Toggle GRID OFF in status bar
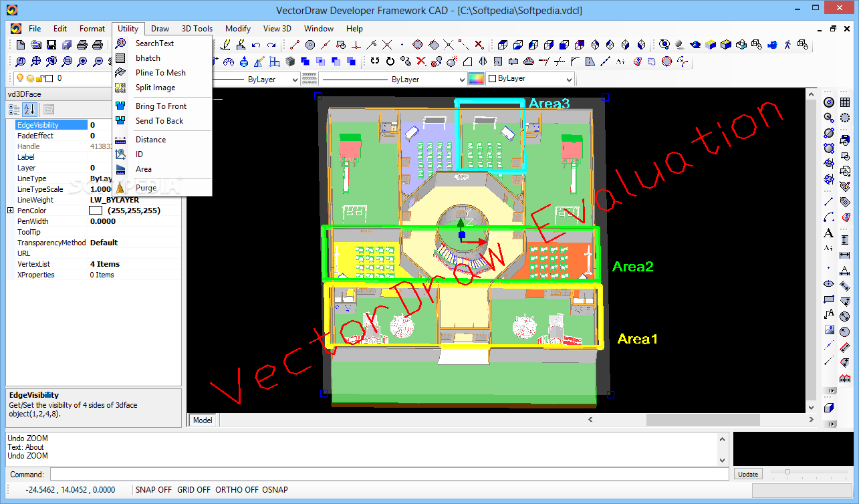Screen dimensions: 859x504 pos(194,490)
